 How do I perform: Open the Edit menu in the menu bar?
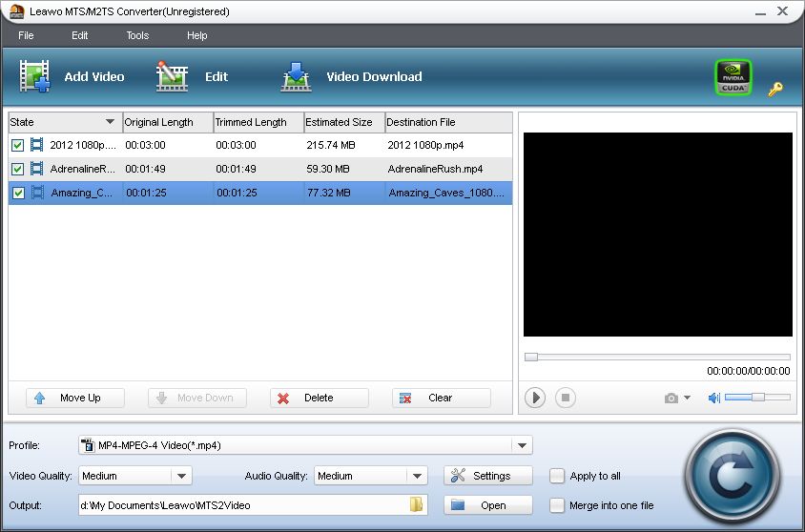click(x=79, y=35)
